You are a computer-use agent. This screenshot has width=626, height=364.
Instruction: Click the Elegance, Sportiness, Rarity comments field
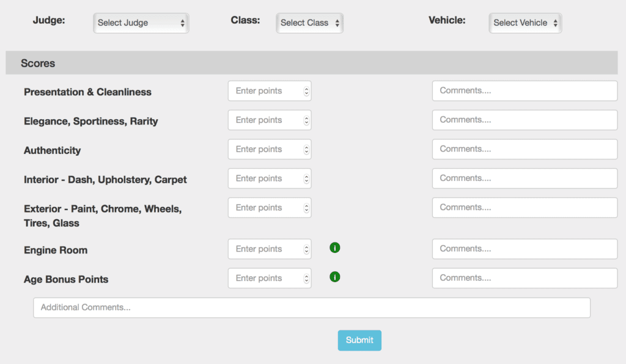coord(525,120)
